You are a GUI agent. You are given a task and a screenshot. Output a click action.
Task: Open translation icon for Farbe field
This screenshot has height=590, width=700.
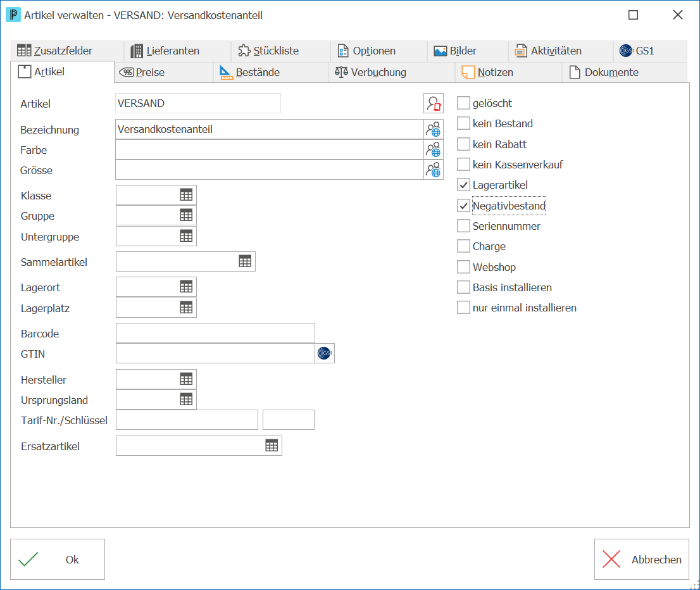(x=433, y=149)
